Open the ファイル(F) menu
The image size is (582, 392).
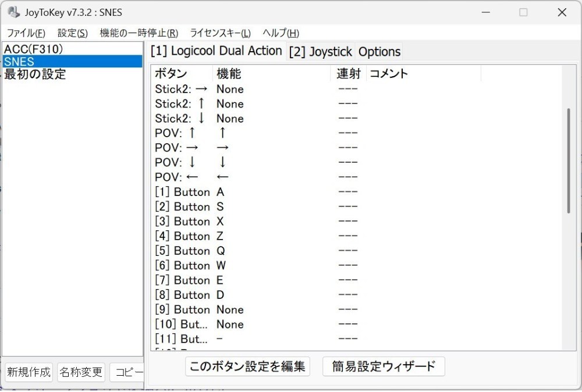(26, 33)
